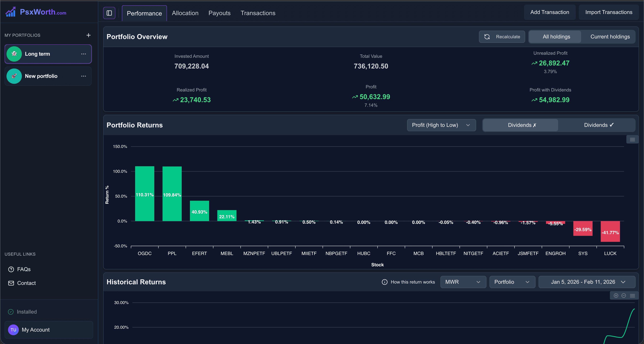Click the Import Transactions button
The image size is (644, 344).
coord(609,12)
